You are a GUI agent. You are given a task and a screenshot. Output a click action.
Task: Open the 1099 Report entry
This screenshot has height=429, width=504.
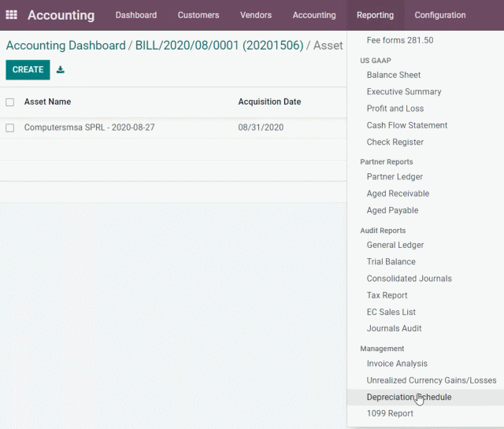tap(390, 413)
